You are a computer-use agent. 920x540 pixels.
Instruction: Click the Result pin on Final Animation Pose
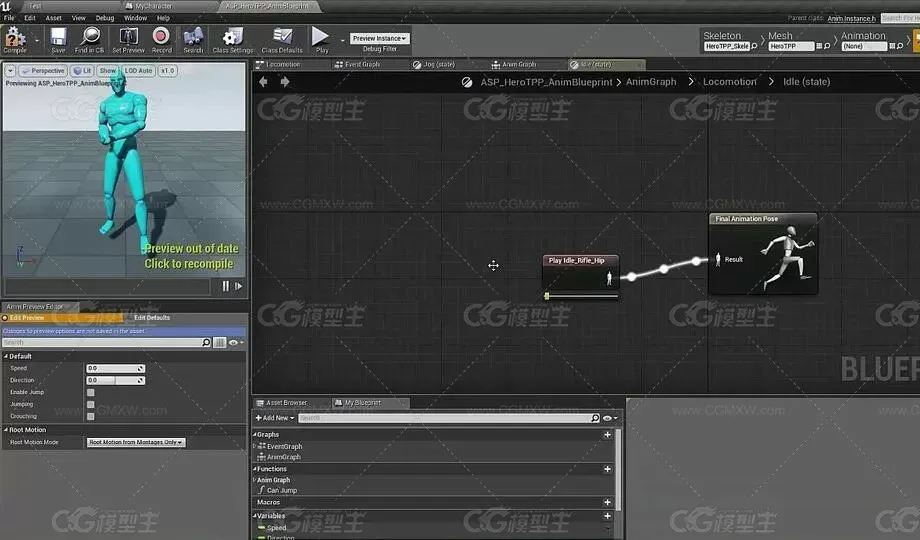718,259
